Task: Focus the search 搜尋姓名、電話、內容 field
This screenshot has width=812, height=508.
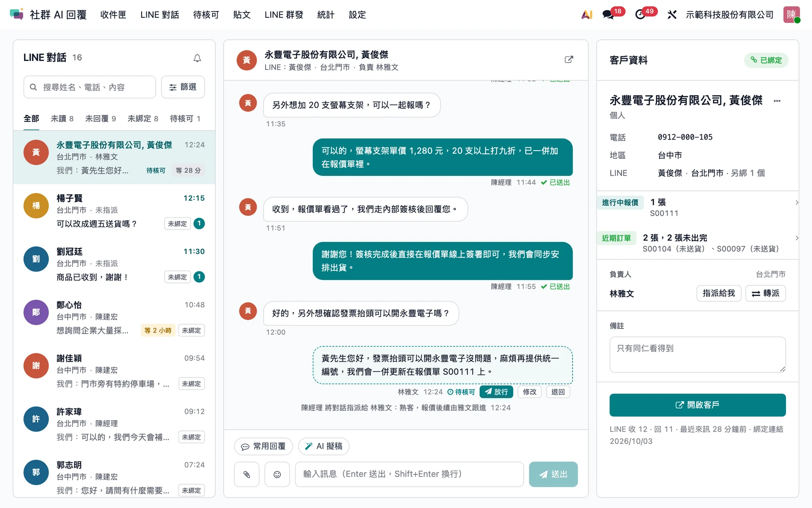Action: click(89, 87)
